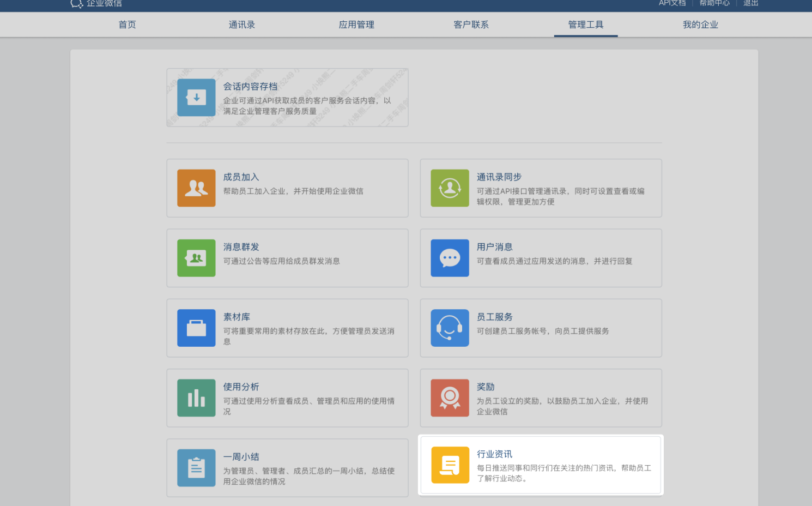
Task: Click the description starting 可将重要常用的素材
Action: pyautogui.click(x=309, y=336)
